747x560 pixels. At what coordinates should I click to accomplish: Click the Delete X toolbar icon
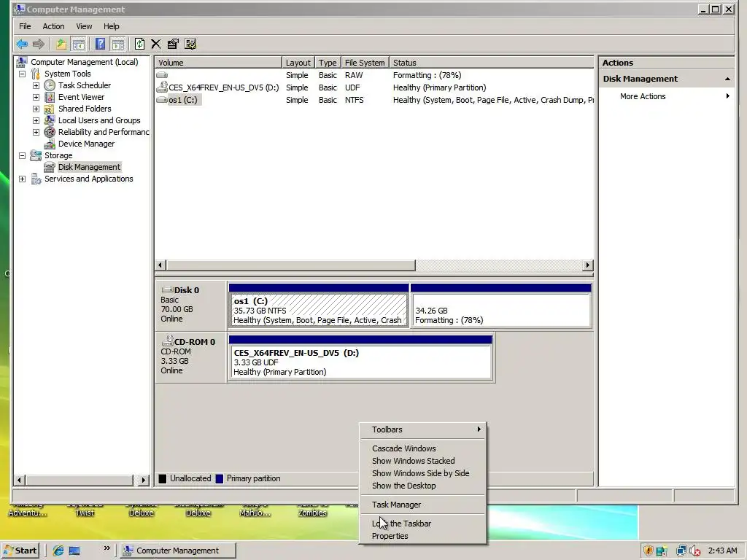(x=156, y=44)
